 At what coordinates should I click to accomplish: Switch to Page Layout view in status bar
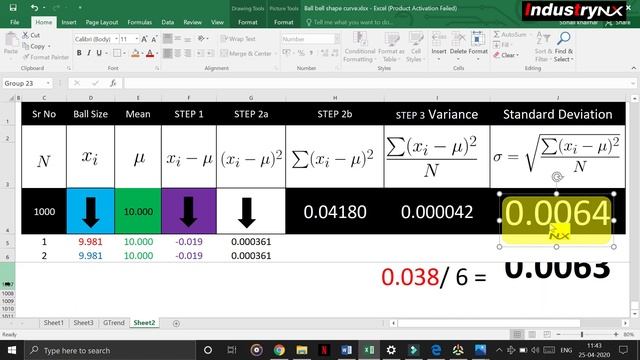[532, 334]
